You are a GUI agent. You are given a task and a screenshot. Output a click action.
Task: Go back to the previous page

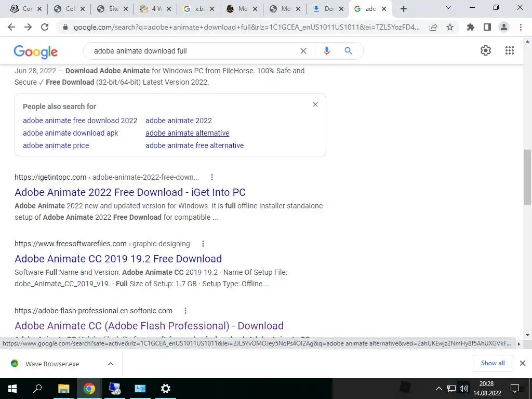(x=11, y=27)
